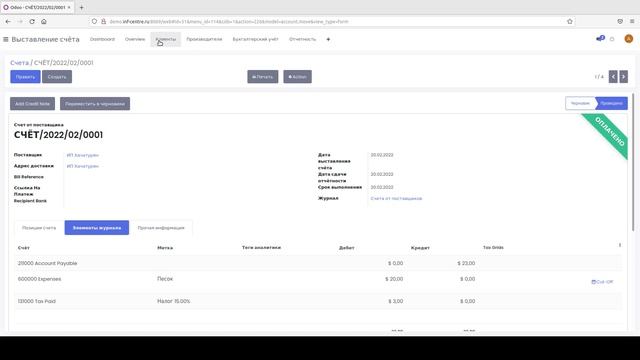Image resolution: width=640 pixels, height=360 pixels.
Task: Click the СЧЁТ/2022/02/0001 invoice title
Action: [x=58, y=135]
